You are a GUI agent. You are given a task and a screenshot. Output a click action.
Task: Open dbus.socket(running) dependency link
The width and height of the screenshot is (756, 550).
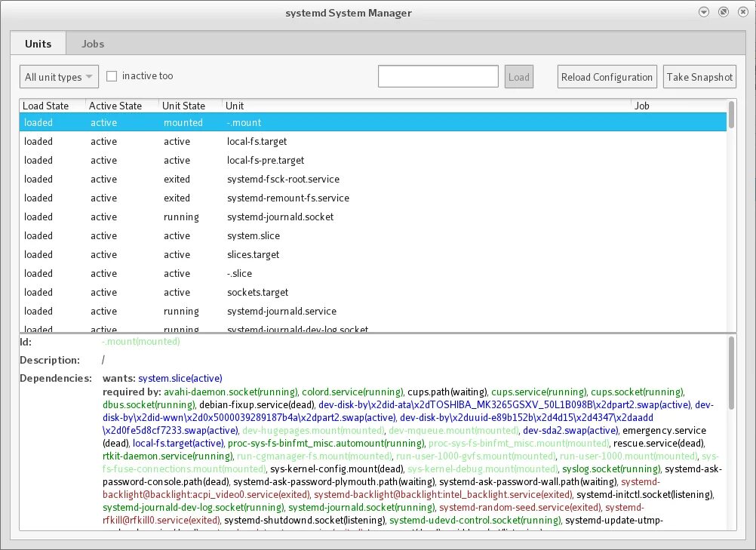[x=149, y=405]
